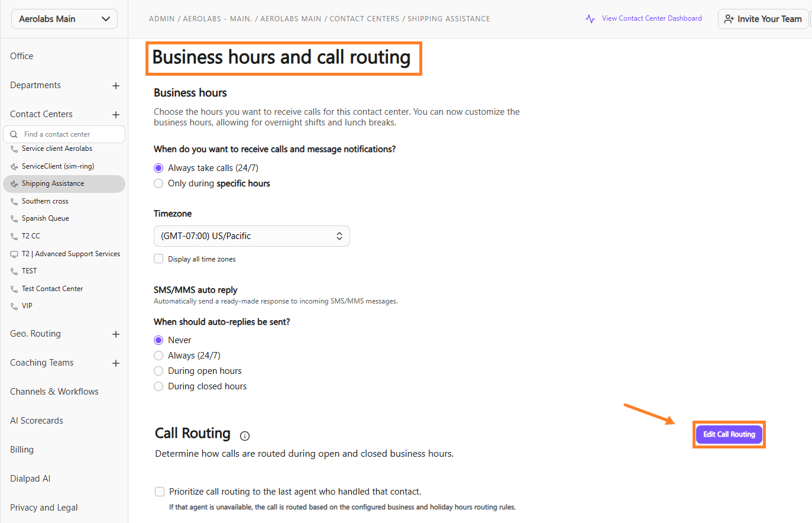Click the dashboard pulse icon

[590, 19]
